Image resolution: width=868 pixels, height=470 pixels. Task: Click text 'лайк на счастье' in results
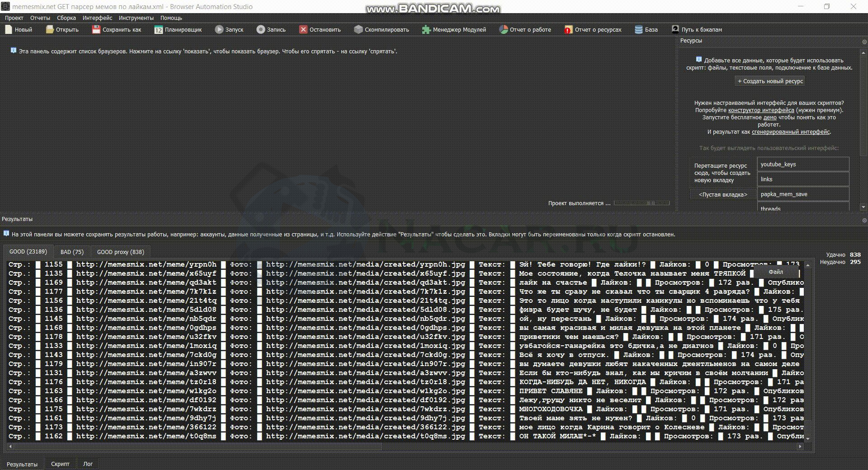tap(553, 282)
